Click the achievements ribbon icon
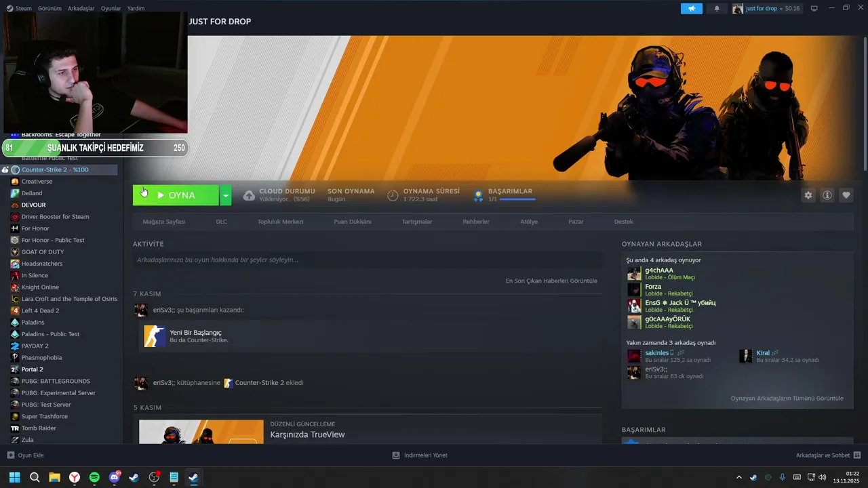The height and width of the screenshot is (488, 868). coord(478,195)
